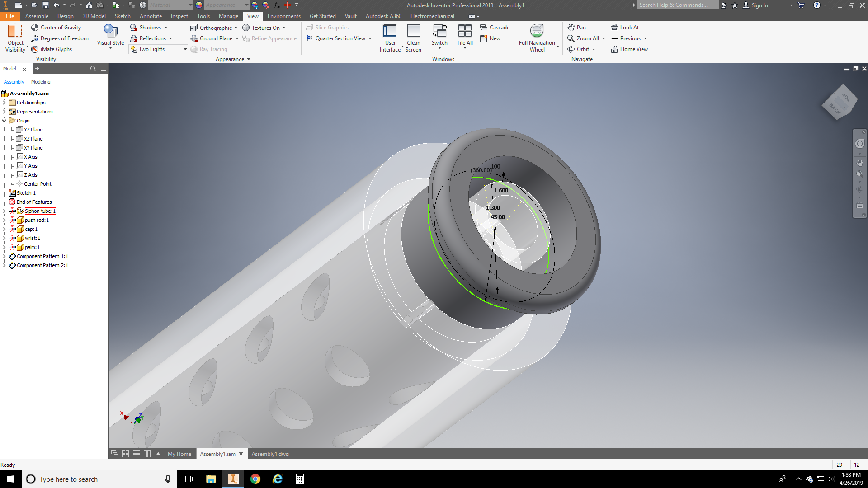Click the Modeling link in browser
This screenshot has height=488, width=868.
pos(41,82)
